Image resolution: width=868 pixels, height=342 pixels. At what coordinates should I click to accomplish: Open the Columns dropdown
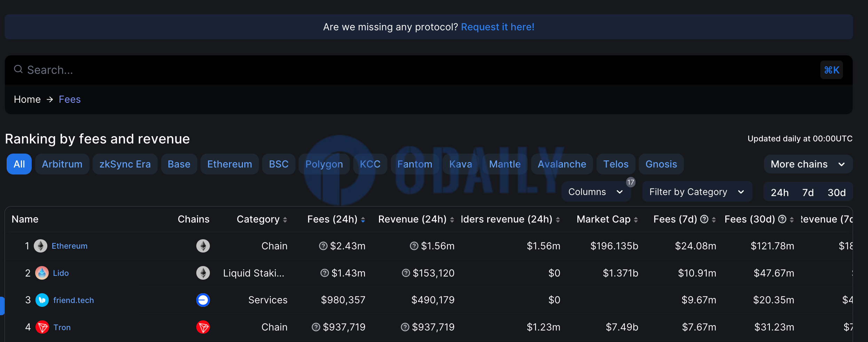click(x=596, y=192)
